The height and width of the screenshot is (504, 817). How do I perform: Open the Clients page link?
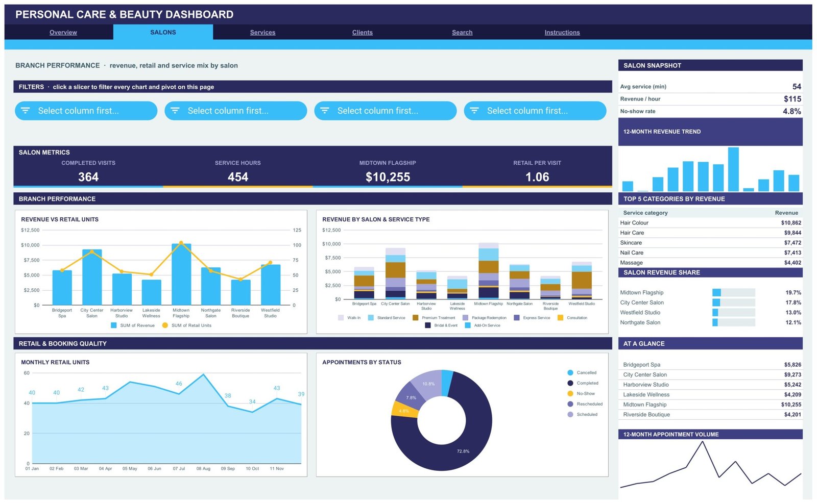point(363,32)
